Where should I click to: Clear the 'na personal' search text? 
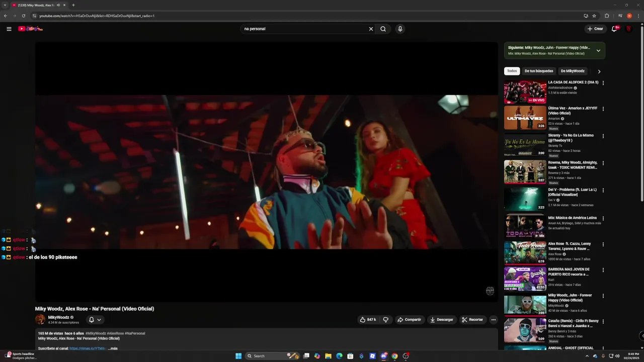pos(371,29)
